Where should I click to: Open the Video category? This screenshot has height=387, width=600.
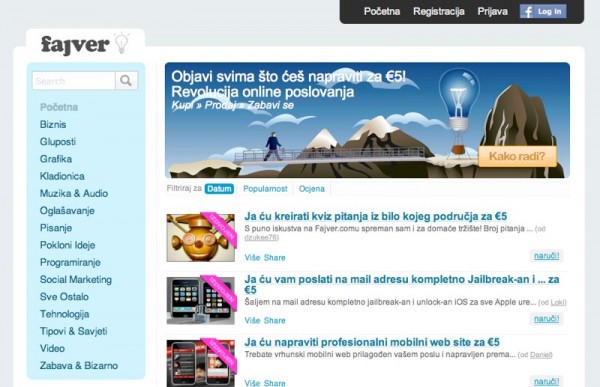tap(52, 348)
